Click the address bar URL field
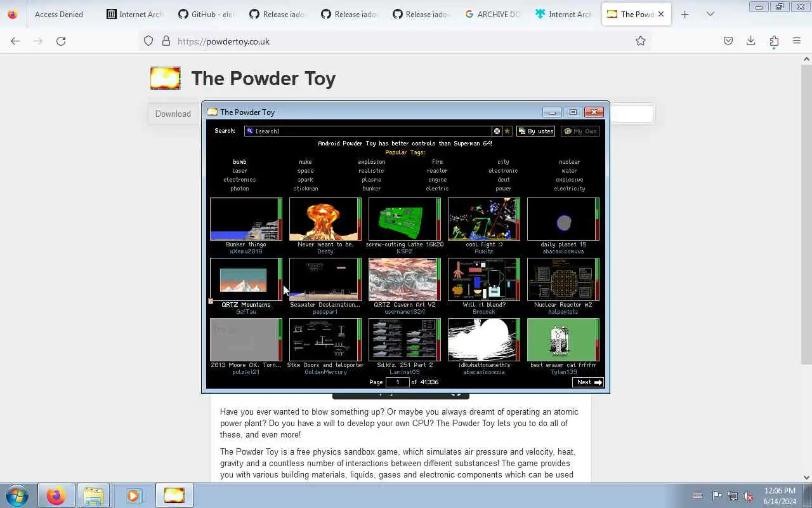The width and height of the screenshot is (812, 508). (x=393, y=41)
